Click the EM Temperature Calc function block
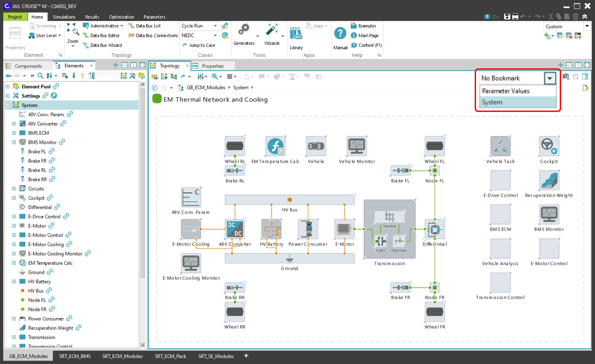This screenshot has height=364, width=595. [x=275, y=147]
